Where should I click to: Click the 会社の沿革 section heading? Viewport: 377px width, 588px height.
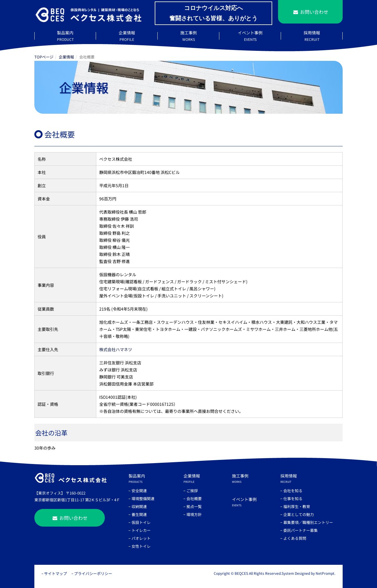(x=51, y=433)
